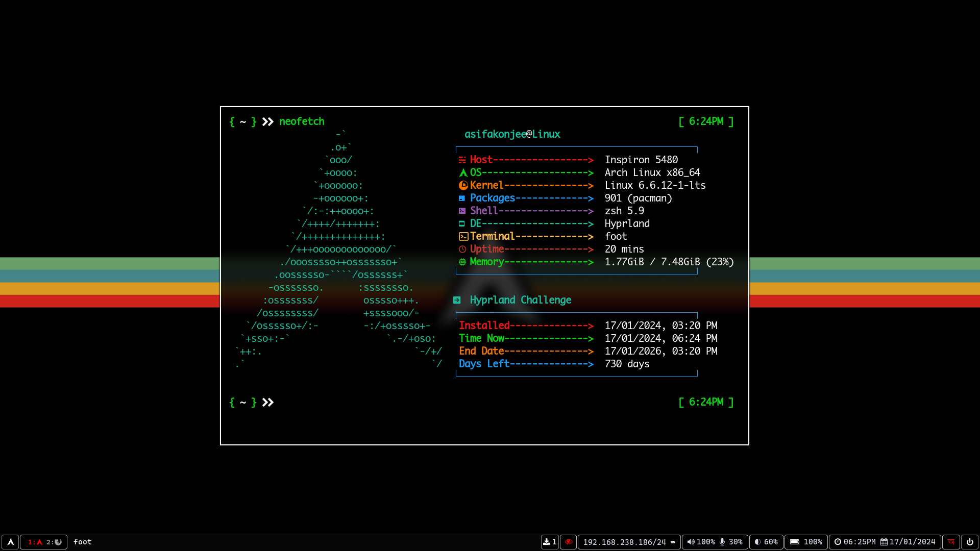This screenshot has width=980, height=551.
Task: Click the 60% brightness indicator
Action: [766, 542]
